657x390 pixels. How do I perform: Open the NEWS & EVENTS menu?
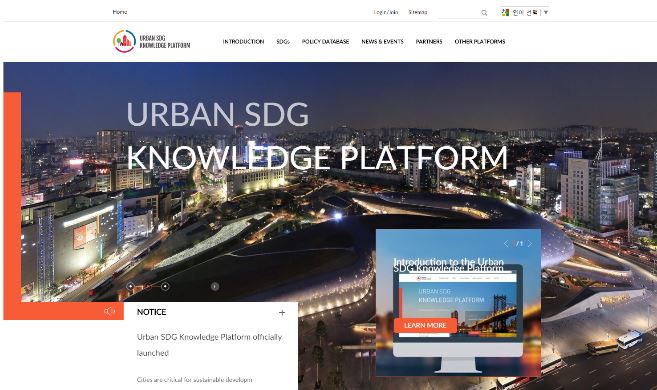(382, 41)
